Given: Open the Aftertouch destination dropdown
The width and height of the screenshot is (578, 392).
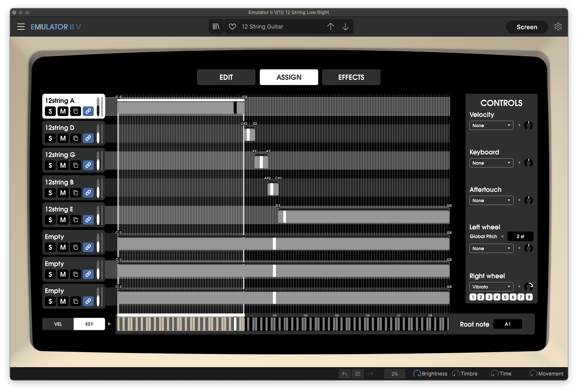Looking at the screenshot, I should click(x=491, y=201).
